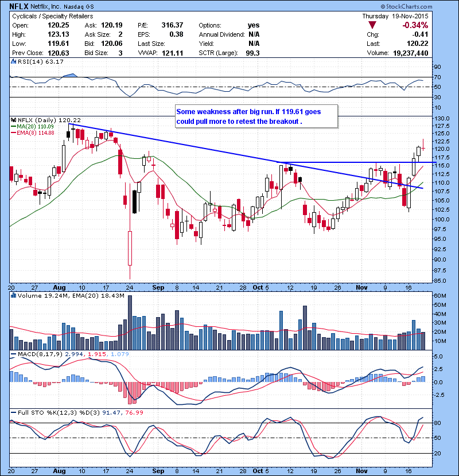Click the blue Full STO legend dash marker

13,413
